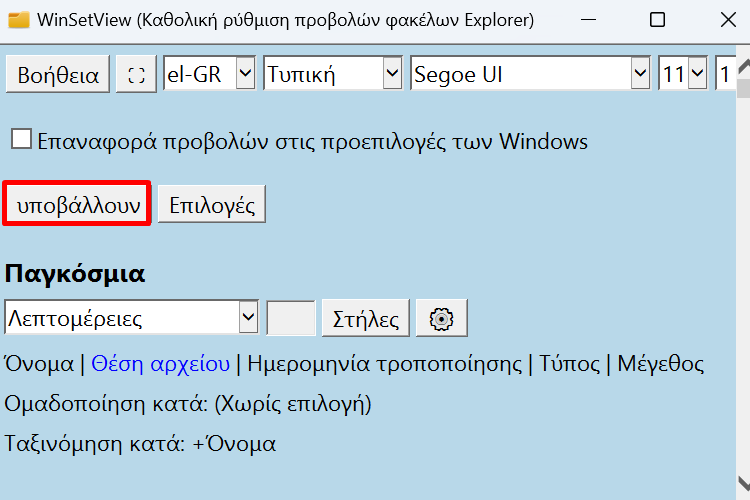
Task: Click the Ημερομηνία τροποποίησης column text
Action: (385, 364)
